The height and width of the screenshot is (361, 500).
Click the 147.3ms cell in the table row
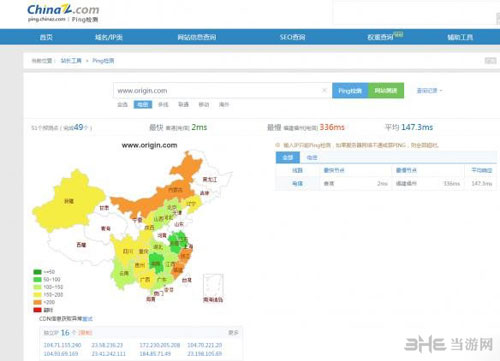click(482, 184)
